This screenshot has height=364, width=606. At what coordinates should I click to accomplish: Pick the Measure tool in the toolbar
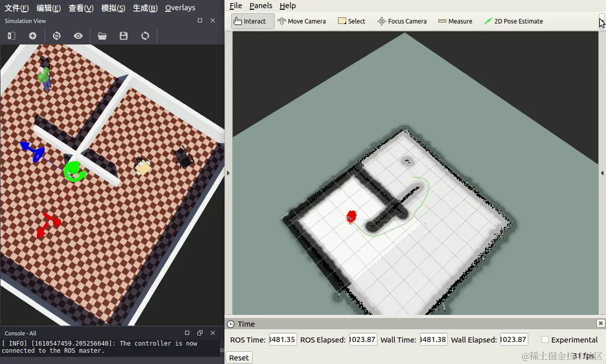pyautogui.click(x=455, y=21)
